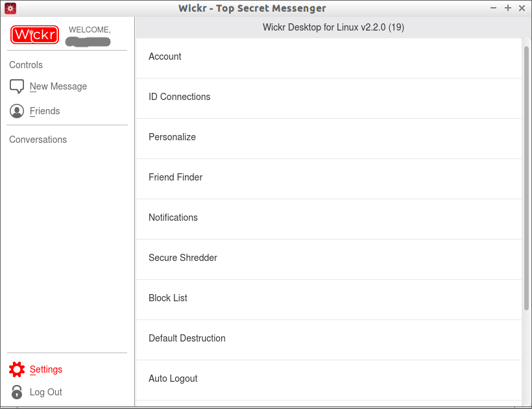Screen dimensions: 532x409
Task: Click the red Settings gear icon
Action: 17,369
